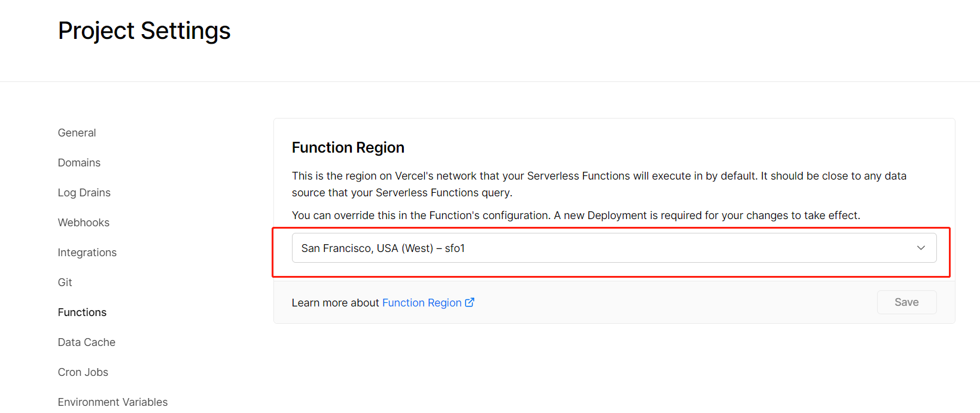Open the Data Cache settings
Viewport: 980px width, 413px height.
pos(87,342)
